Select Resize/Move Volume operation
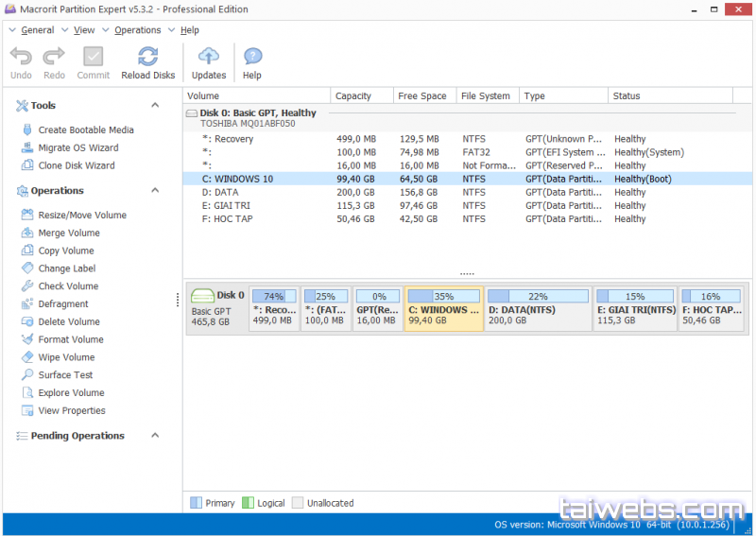756x536 pixels. [81, 216]
